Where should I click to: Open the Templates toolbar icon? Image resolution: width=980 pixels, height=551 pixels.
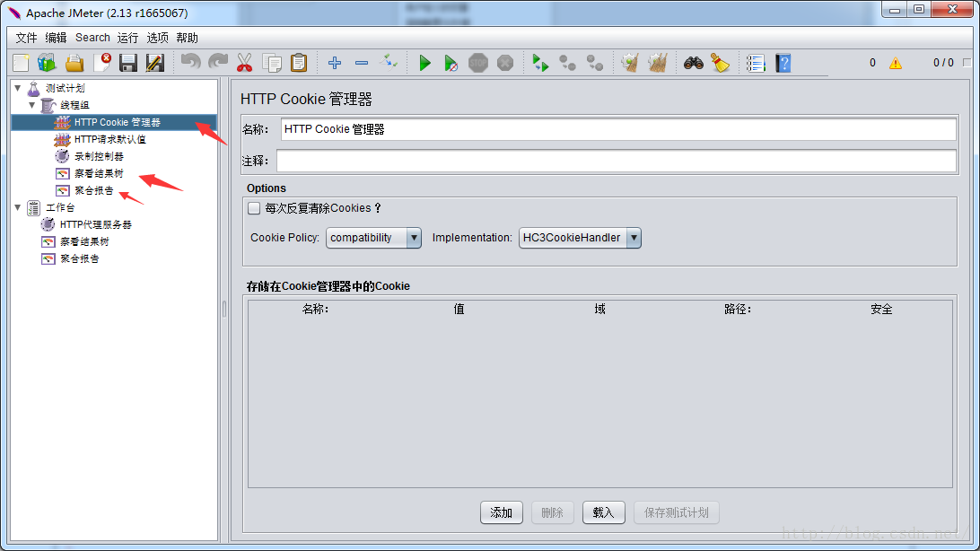click(x=47, y=63)
